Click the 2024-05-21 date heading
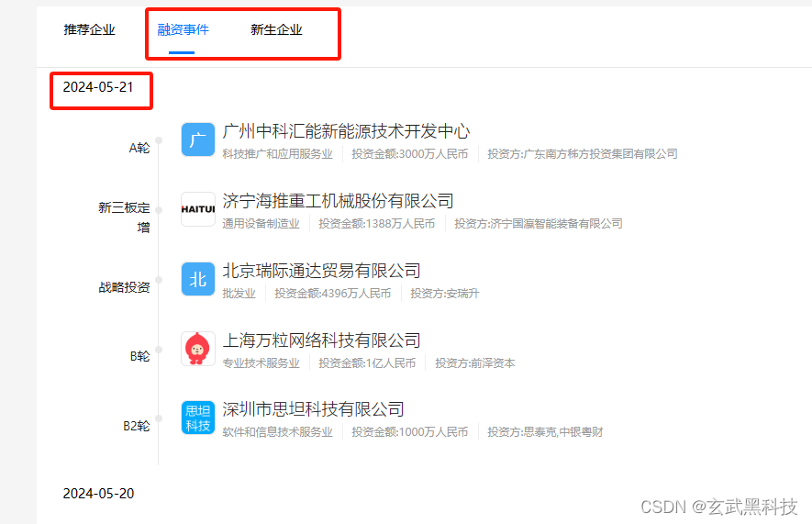 tap(98, 87)
